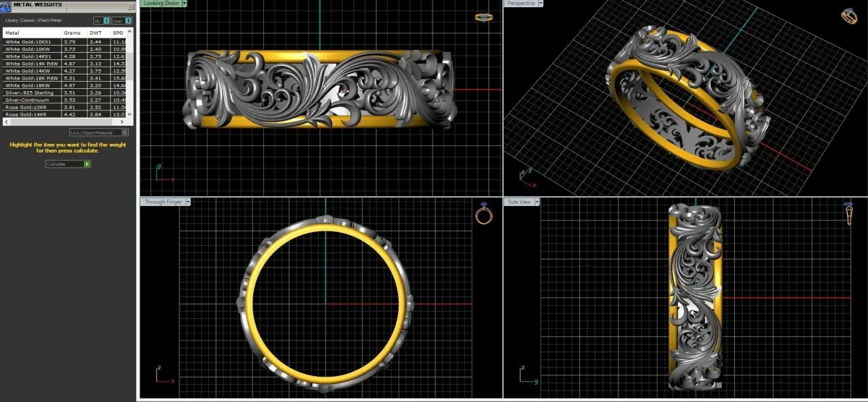
Task: Click the Metal Weights flask icon
Action: click(x=5, y=7)
